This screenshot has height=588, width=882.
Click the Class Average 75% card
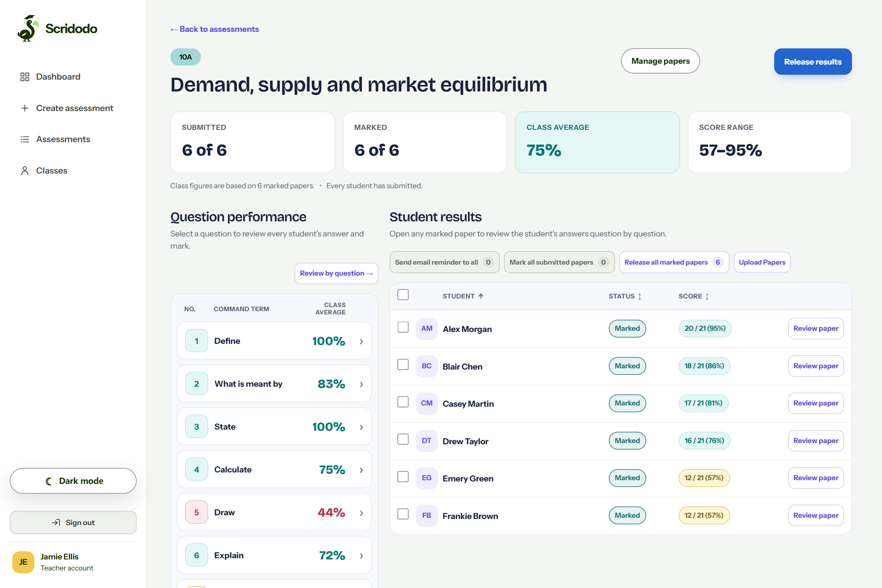(x=597, y=143)
